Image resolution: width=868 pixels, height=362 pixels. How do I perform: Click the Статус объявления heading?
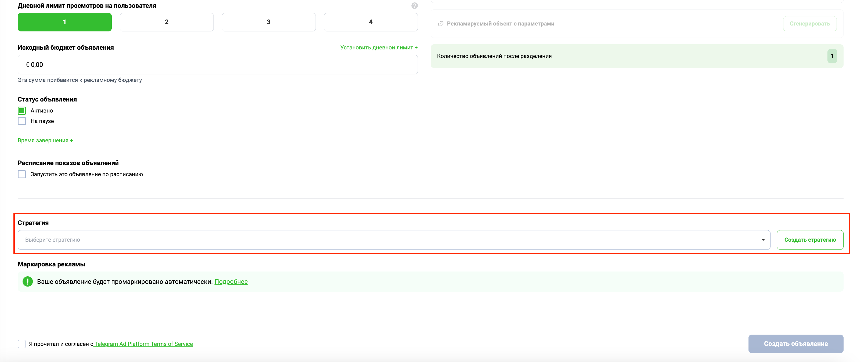coord(47,99)
